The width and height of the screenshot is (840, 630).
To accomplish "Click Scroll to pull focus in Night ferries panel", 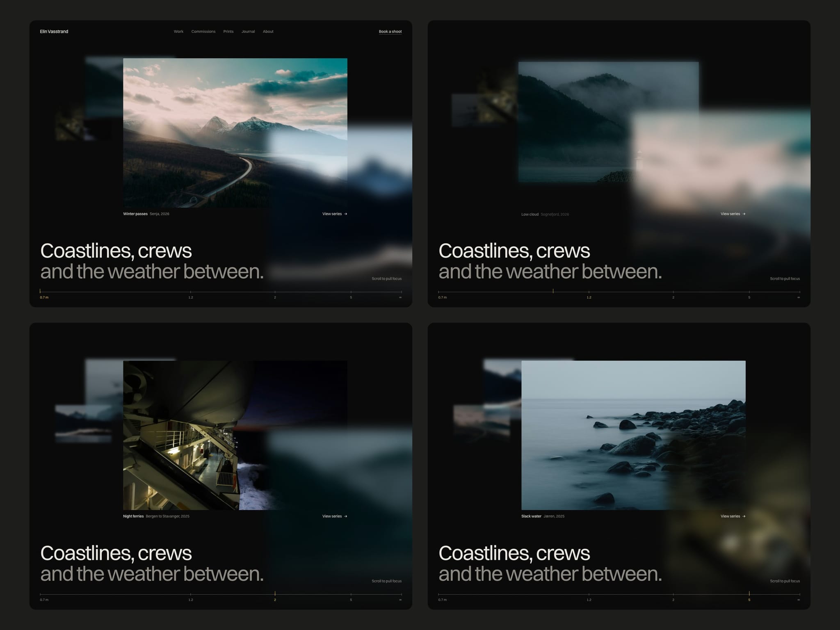I will point(387,581).
